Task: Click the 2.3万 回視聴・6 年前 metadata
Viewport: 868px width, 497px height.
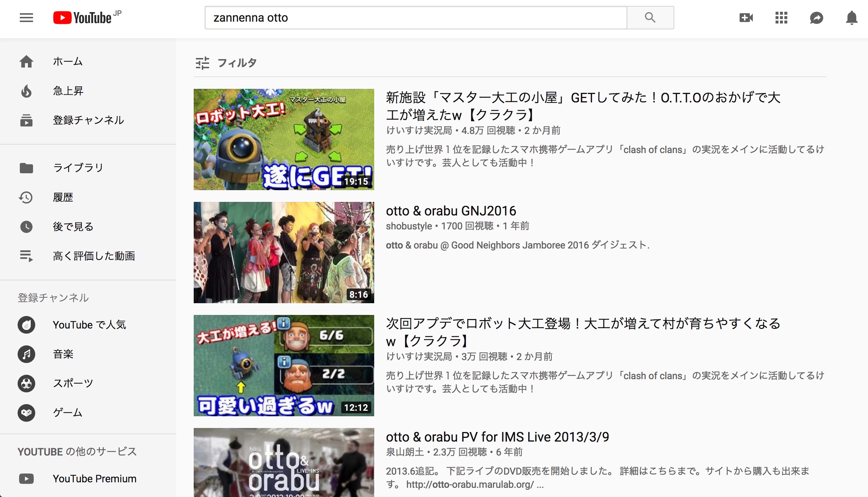Action: [478, 452]
